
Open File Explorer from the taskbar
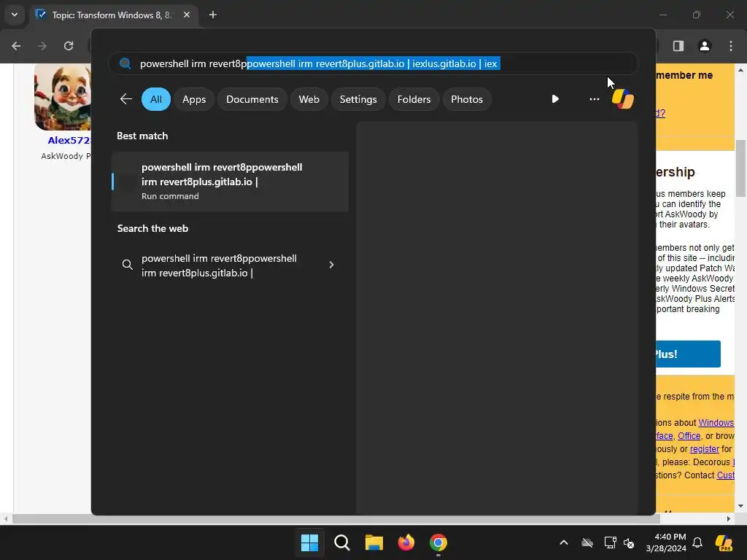374,542
